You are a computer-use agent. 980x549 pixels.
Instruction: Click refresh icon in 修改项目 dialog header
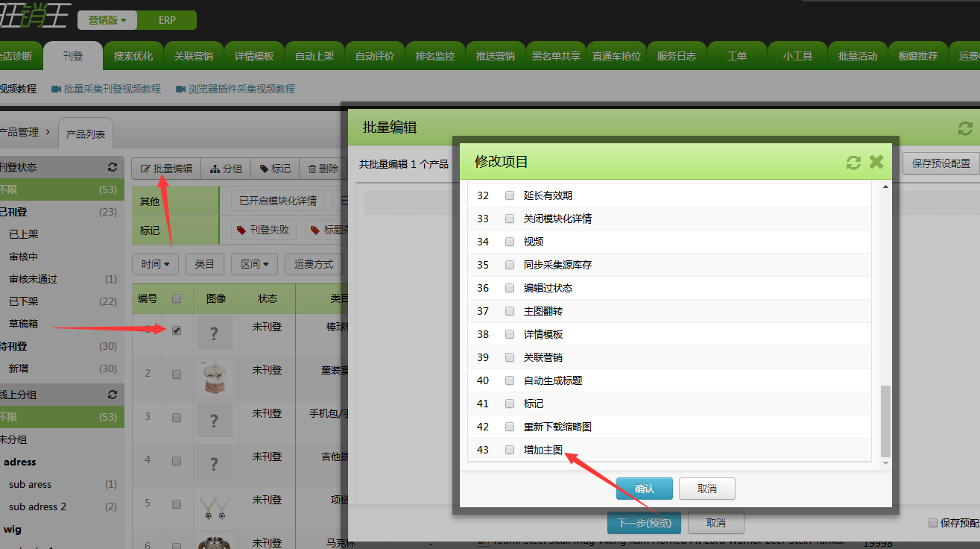[x=853, y=163]
